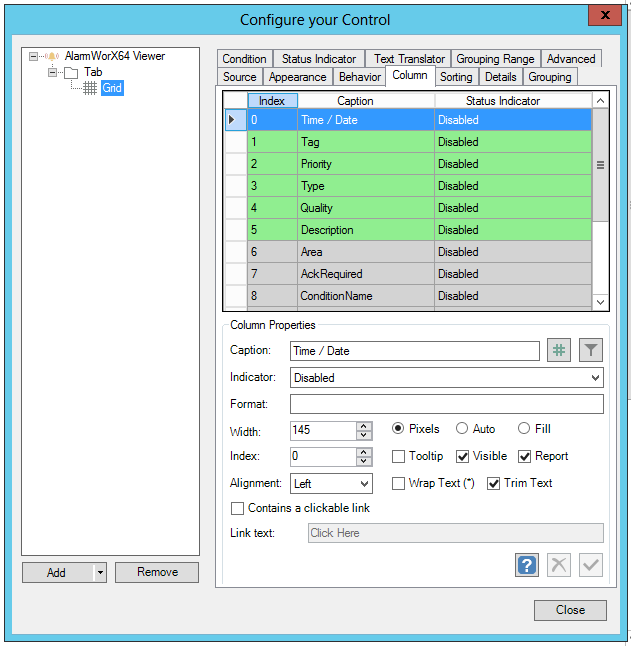Select the Grid item in the tree
This screenshot has height=646, width=631.
pyautogui.click(x=112, y=88)
